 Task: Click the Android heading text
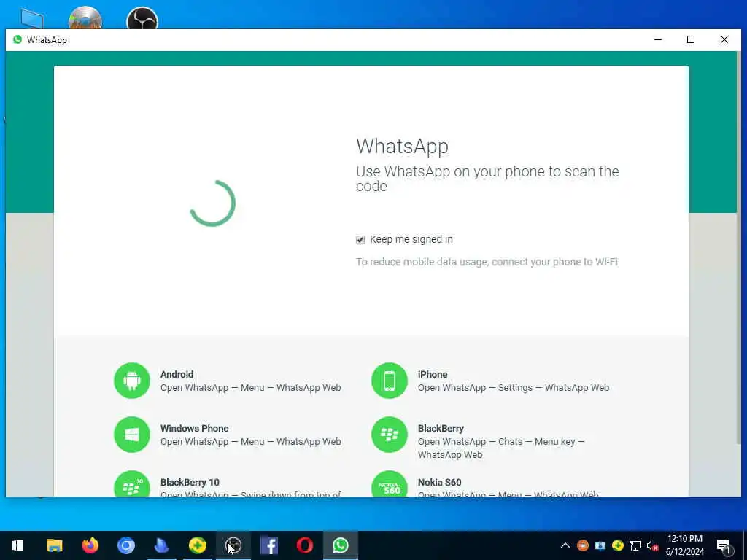177,374
